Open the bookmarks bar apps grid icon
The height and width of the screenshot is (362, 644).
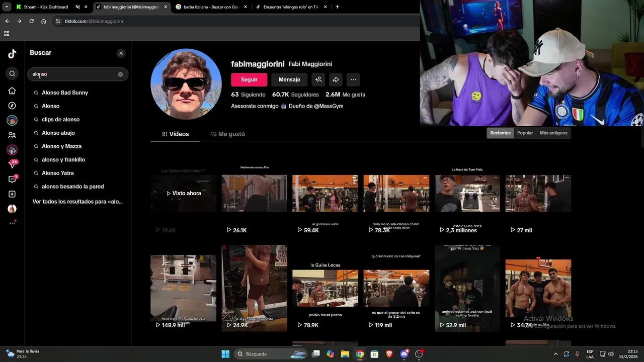(7, 34)
